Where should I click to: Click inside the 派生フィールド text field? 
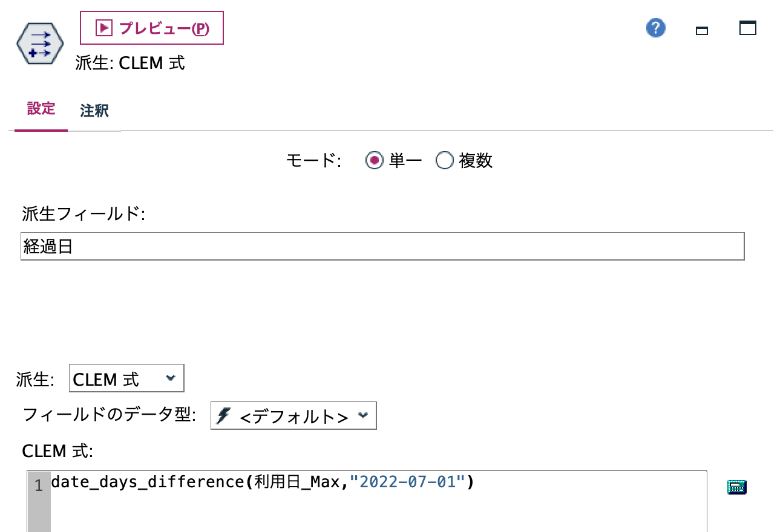(242, 245)
